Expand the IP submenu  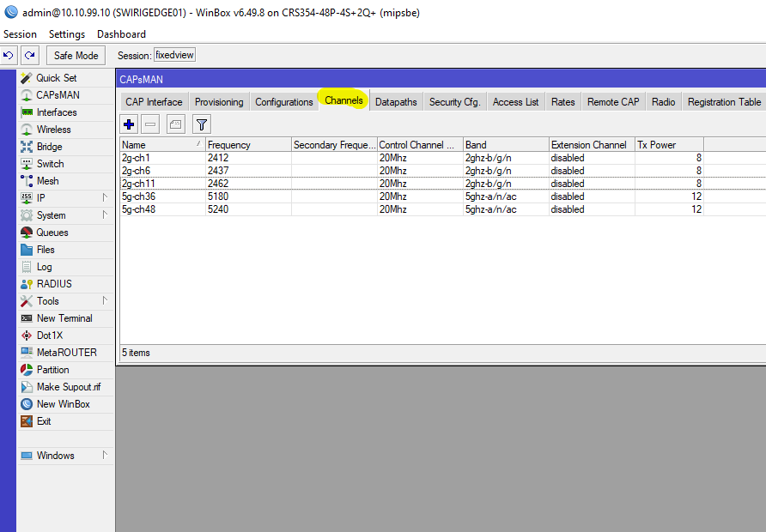point(41,198)
